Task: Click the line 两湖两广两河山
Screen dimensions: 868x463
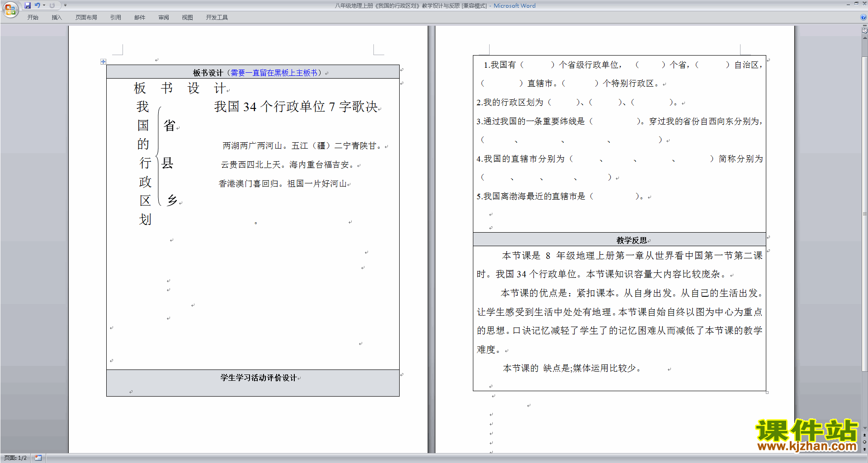Action: (x=253, y=146)
